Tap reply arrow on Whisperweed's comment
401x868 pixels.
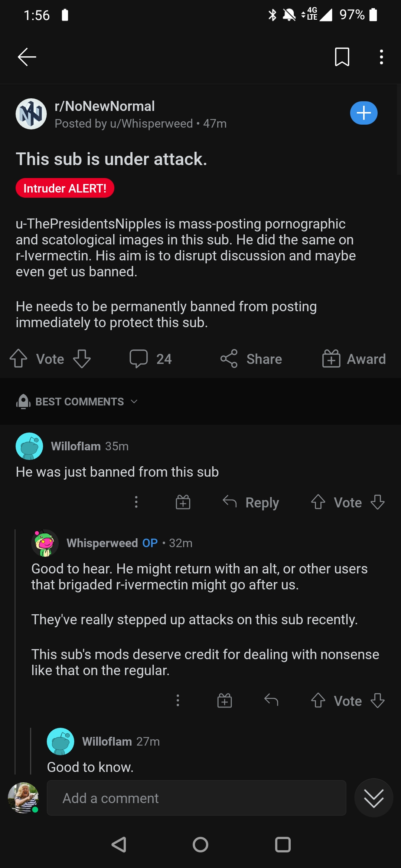click(271, 701)
